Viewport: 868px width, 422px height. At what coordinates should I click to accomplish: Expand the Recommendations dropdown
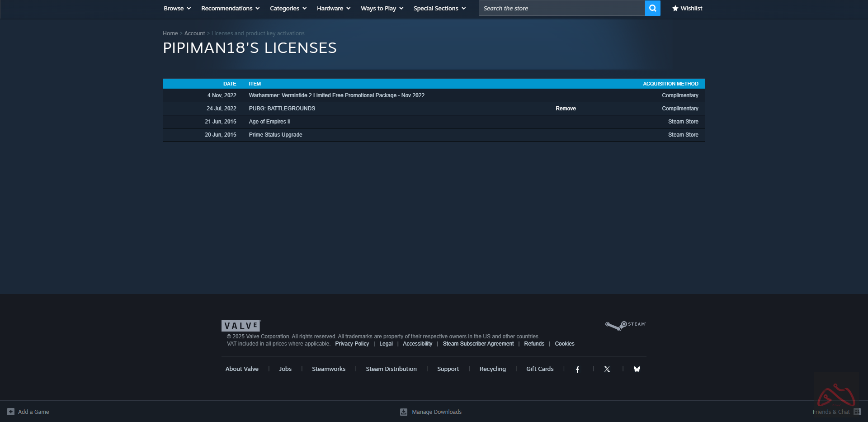pos(230,8)
